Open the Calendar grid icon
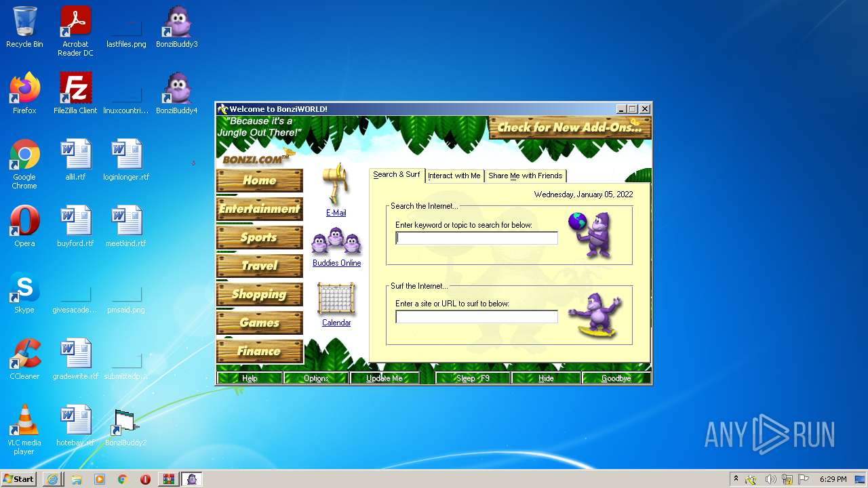The image size is (868, 488). coord(336,299)
